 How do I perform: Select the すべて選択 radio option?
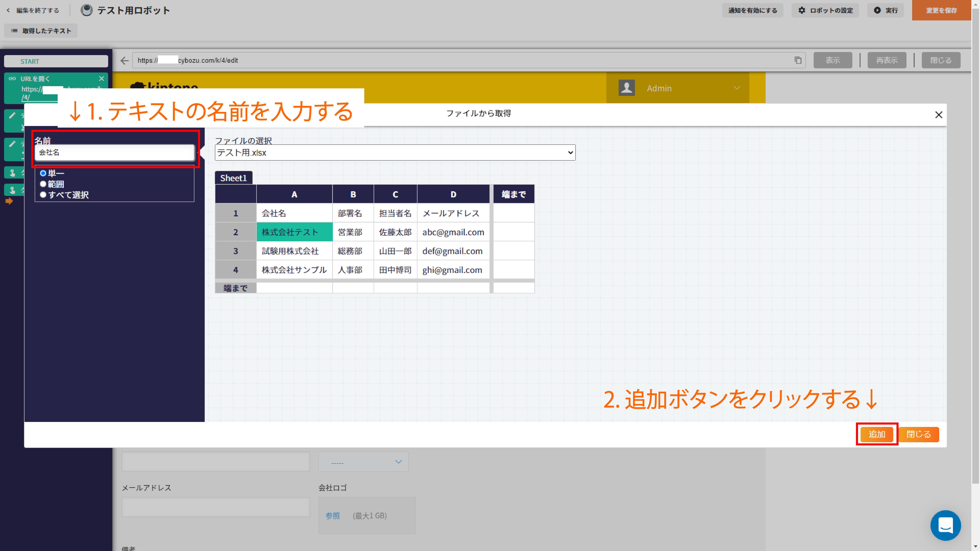(x=43, y=195)
